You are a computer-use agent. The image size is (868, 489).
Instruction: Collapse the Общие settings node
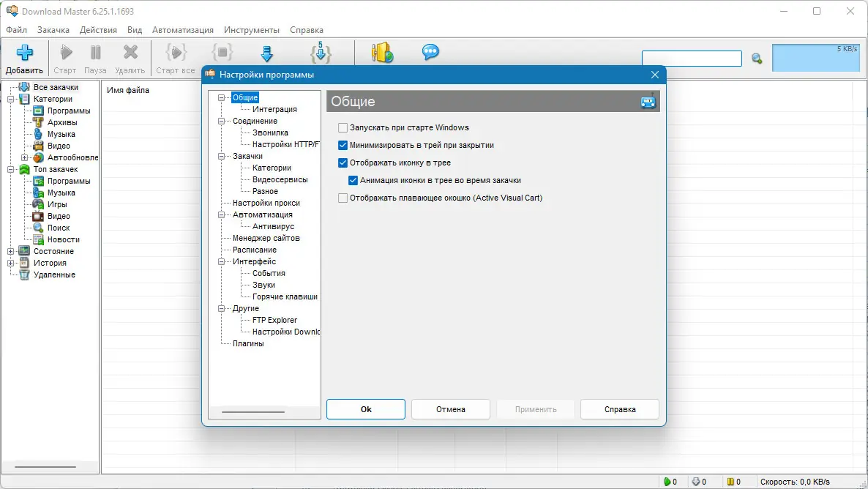222,97
